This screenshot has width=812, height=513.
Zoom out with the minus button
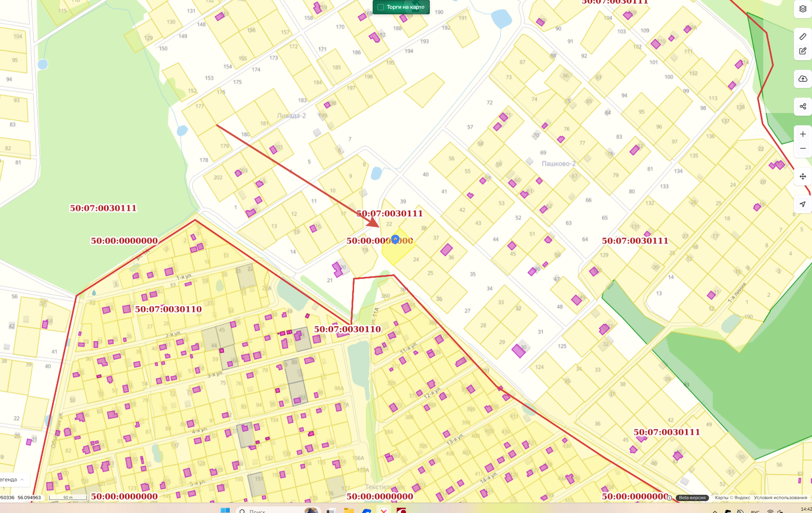802,148
